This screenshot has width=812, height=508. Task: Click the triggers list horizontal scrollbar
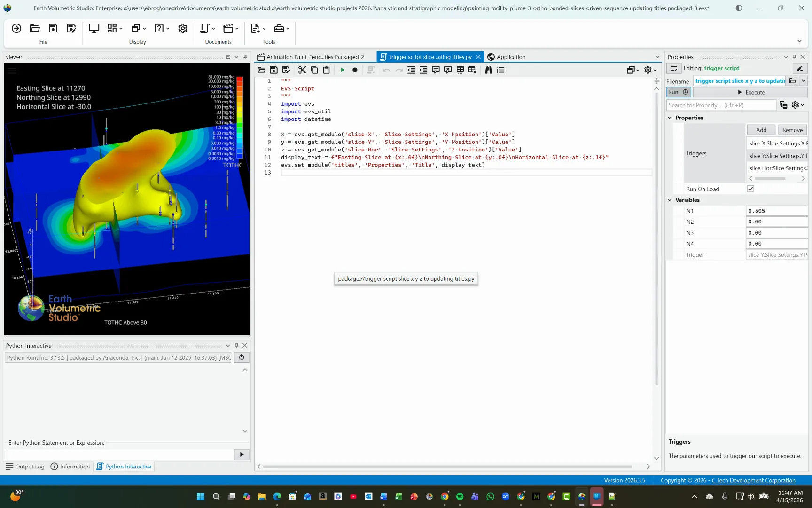click(769, 178)
